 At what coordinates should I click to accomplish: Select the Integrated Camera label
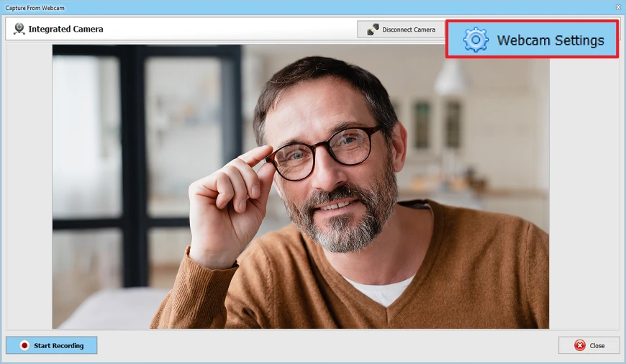click(66, 29)
